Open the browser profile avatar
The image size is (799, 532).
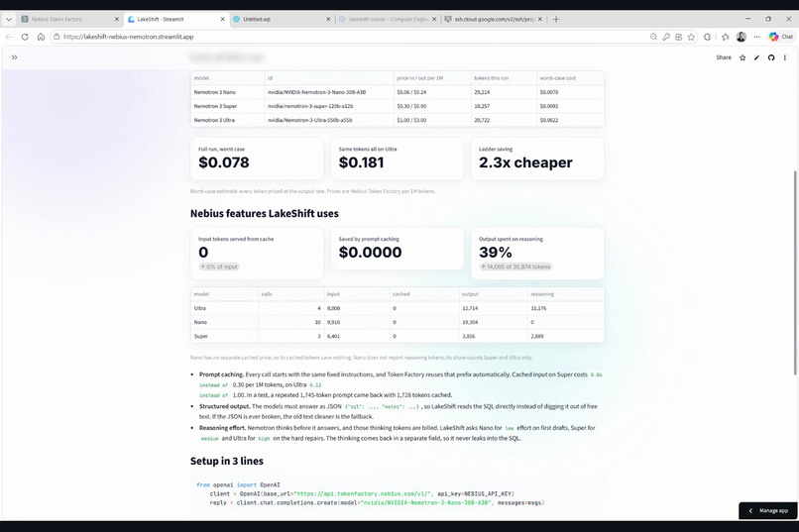click(742, 37)
